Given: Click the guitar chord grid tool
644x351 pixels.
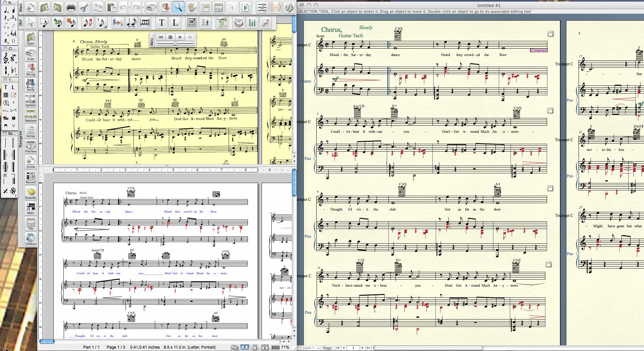Looking at the screenshot, I should point(192,22).
